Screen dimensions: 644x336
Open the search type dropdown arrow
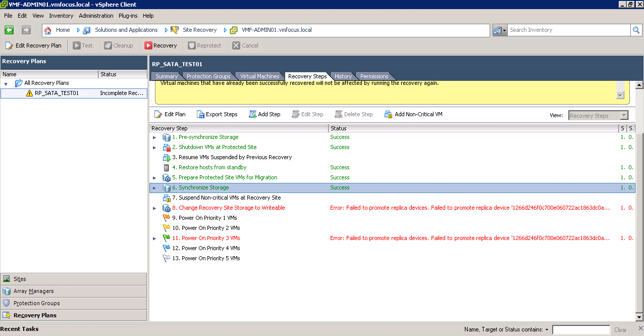click(x=504, y=30)
